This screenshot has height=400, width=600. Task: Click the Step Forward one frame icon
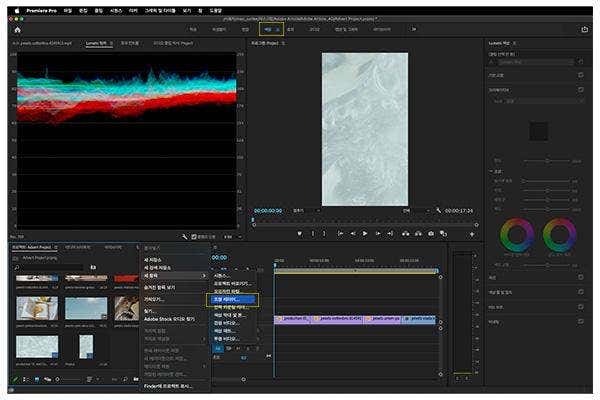tap(377, 233)
